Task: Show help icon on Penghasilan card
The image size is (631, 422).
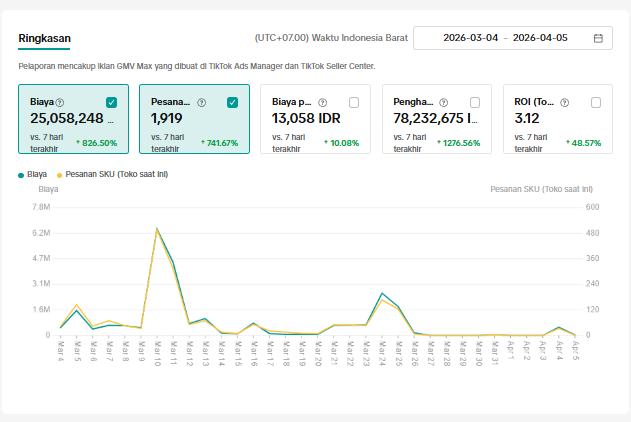Action: coord(443,103)
